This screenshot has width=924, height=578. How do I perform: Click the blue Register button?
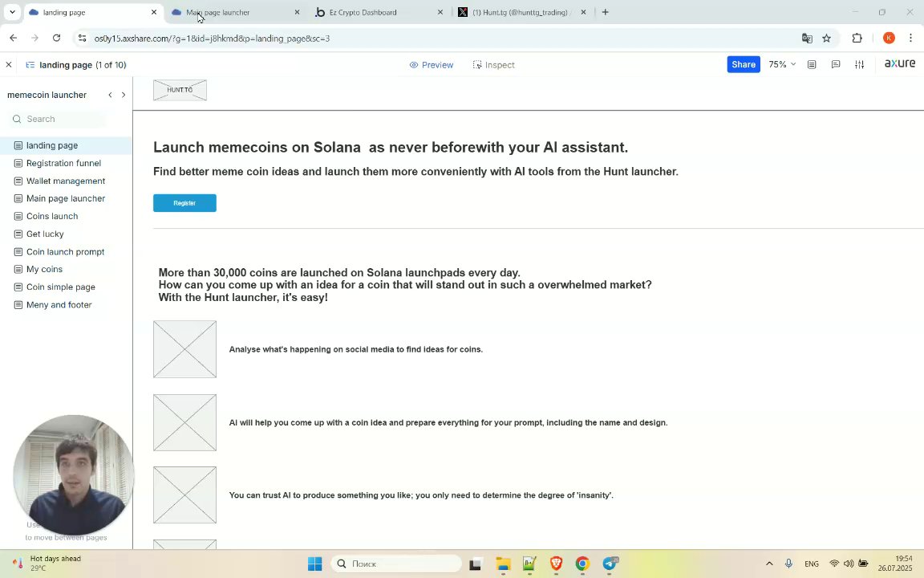184,203
